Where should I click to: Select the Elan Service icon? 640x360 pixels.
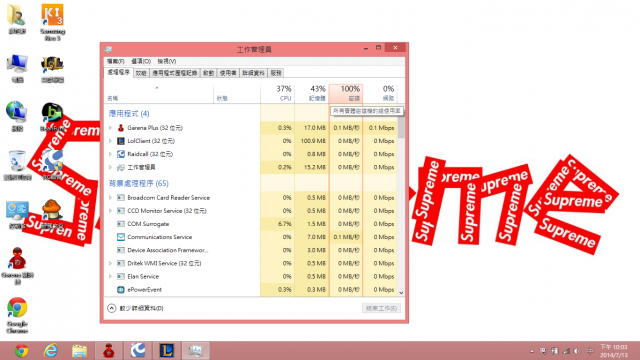pos(121,276)
